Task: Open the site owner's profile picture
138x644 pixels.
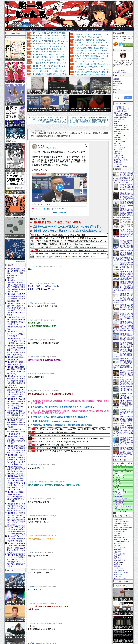Action: pos(123,56)
